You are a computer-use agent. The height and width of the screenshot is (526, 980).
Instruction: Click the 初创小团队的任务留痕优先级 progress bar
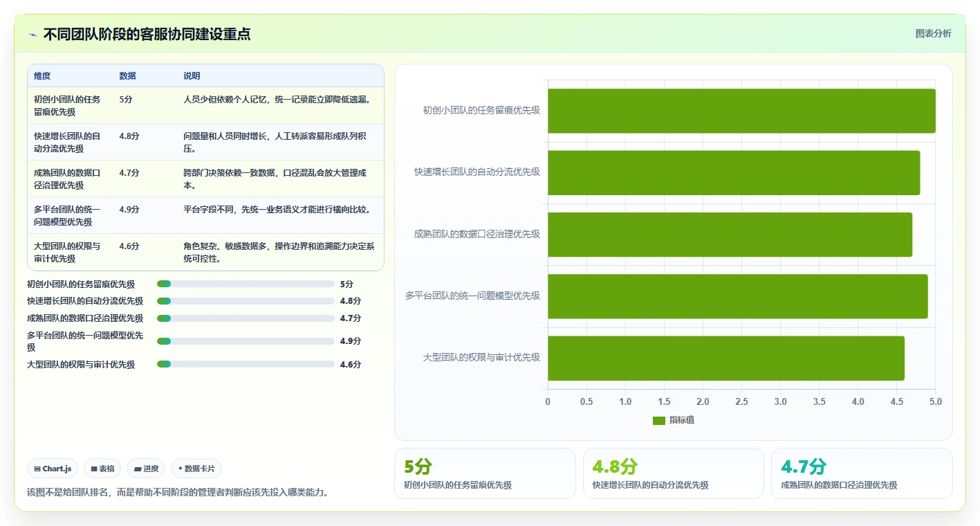pos(246,284)
